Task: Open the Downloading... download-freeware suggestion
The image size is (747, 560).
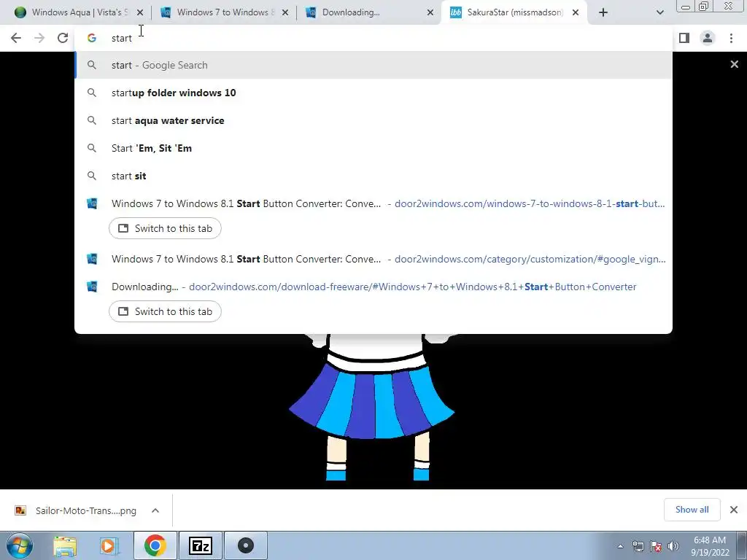Action: 373,287
